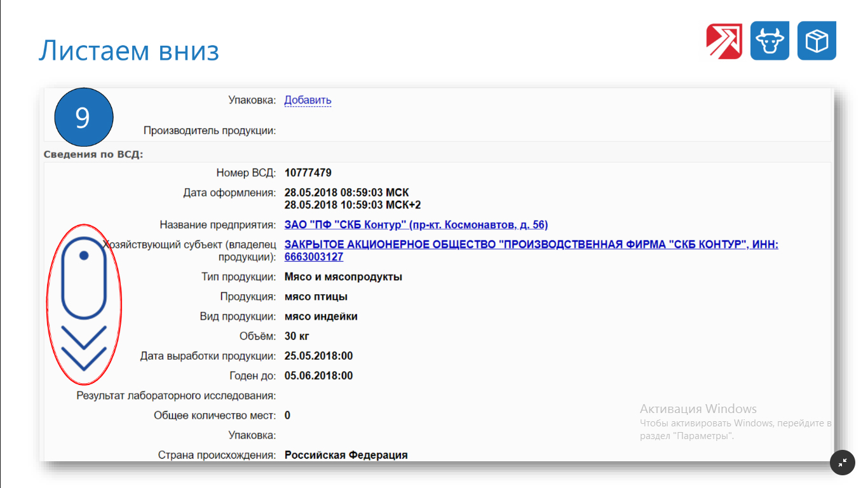
Task: Click the Добавить packaging link
Action: point(308,100)
